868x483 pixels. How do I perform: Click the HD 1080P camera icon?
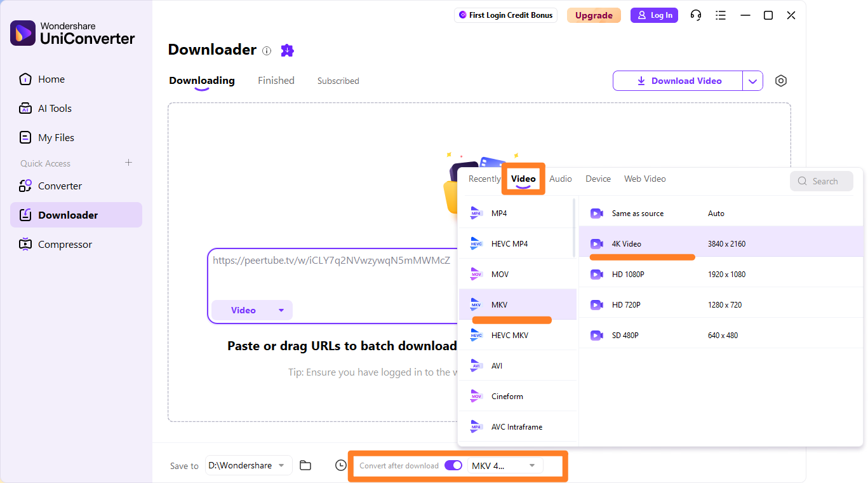pyautogui.click(x=597, y=275)
